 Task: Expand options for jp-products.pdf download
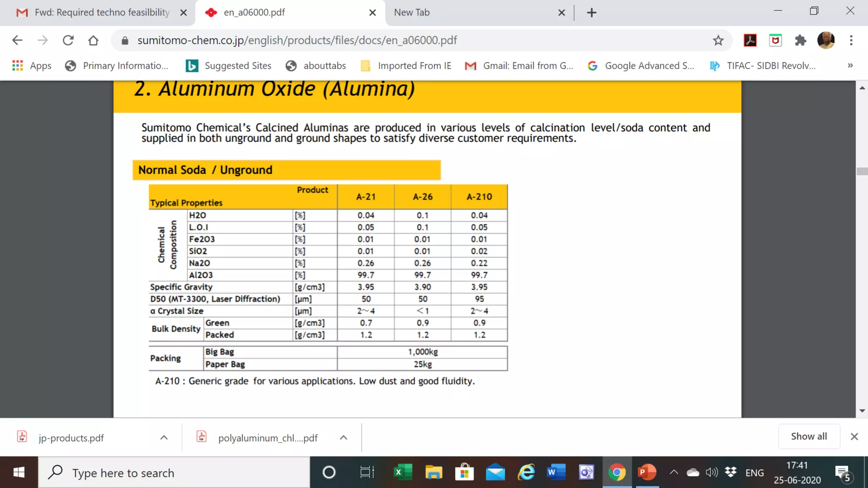coord(164,438)
